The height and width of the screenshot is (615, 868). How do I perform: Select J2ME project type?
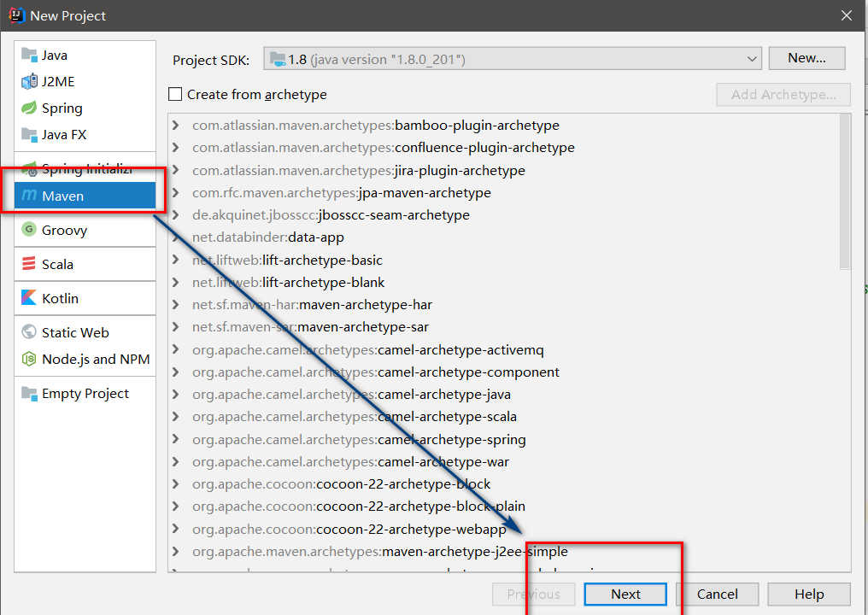pyautogui.click(x=85, y=81)
